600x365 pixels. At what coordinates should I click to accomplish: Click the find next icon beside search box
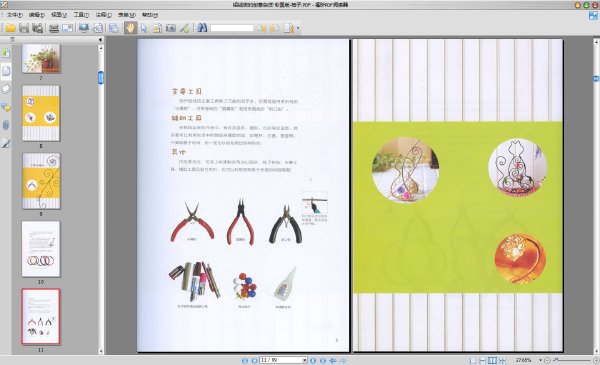pos(274,28)
